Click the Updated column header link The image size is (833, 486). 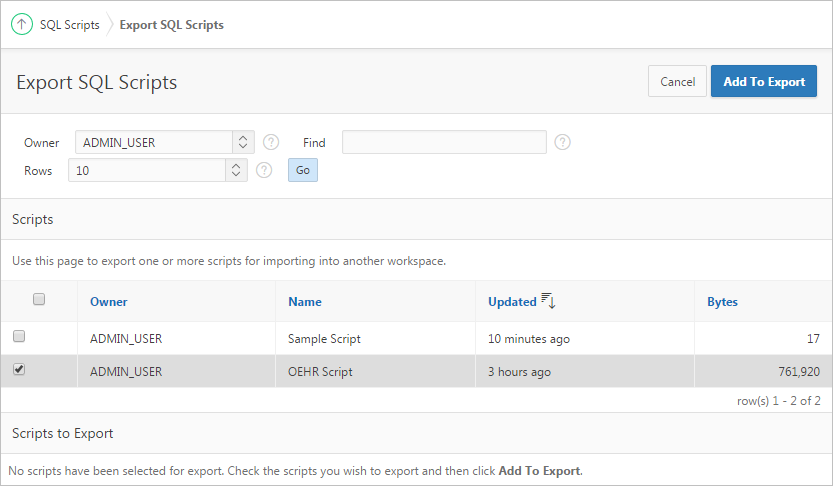[x=512, y=301]
